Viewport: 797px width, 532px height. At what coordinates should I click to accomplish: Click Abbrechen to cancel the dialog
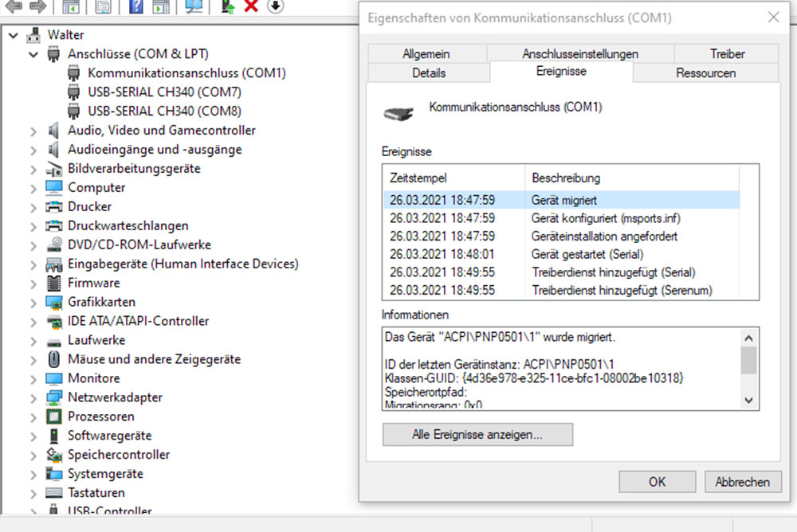pos(742,482)
